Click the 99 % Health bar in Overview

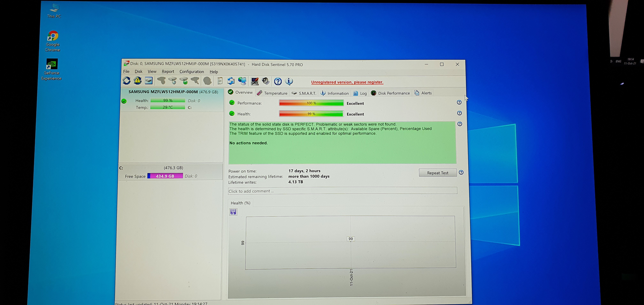click(x=311, y=114)
